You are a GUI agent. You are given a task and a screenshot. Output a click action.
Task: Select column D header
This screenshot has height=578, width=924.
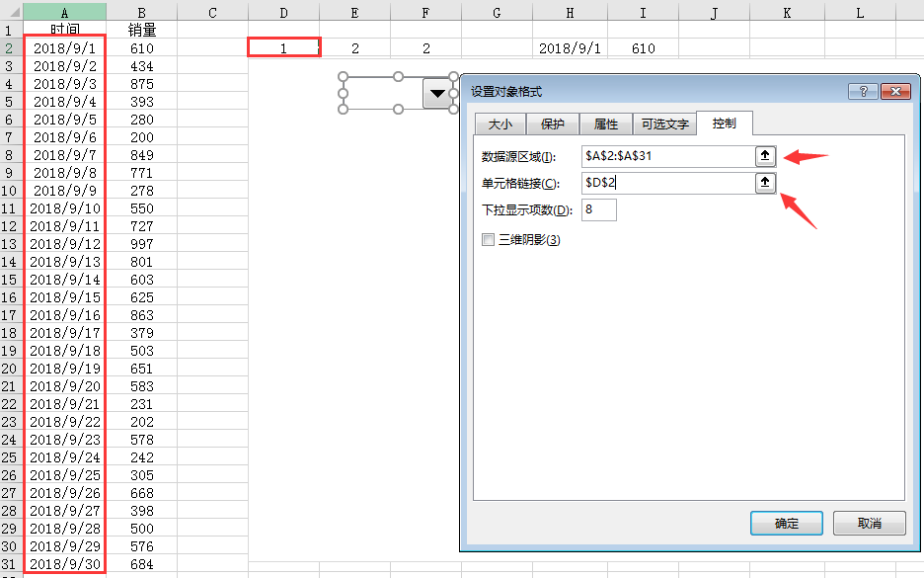[x=284, y=13]
